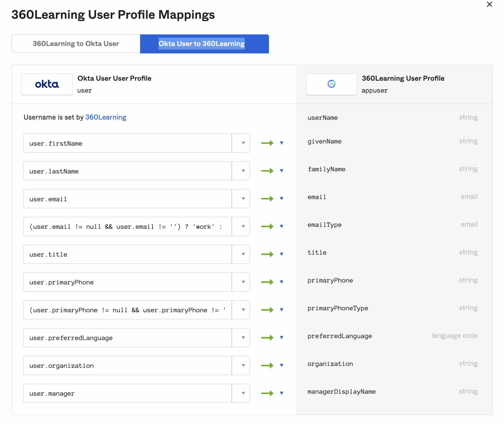504x424 pixels.
Task: Click green arrow on user.preferredLanguage row
Action: [267, 338]
